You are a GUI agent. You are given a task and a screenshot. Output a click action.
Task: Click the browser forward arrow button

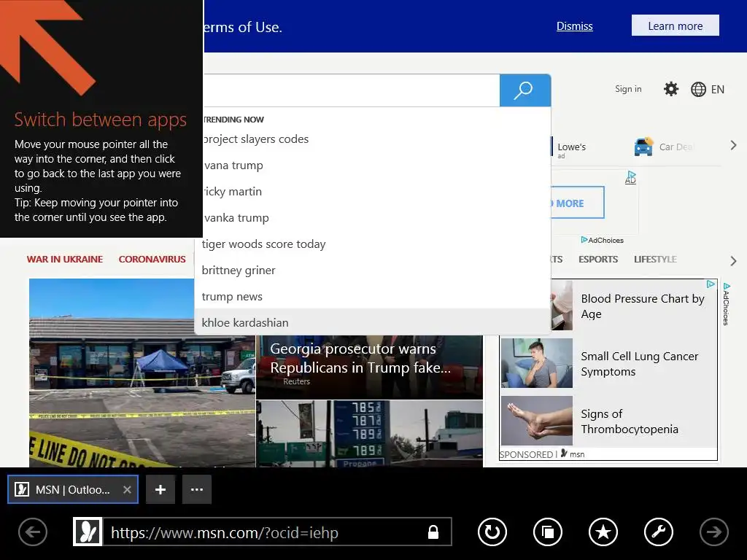coord(713,532)
